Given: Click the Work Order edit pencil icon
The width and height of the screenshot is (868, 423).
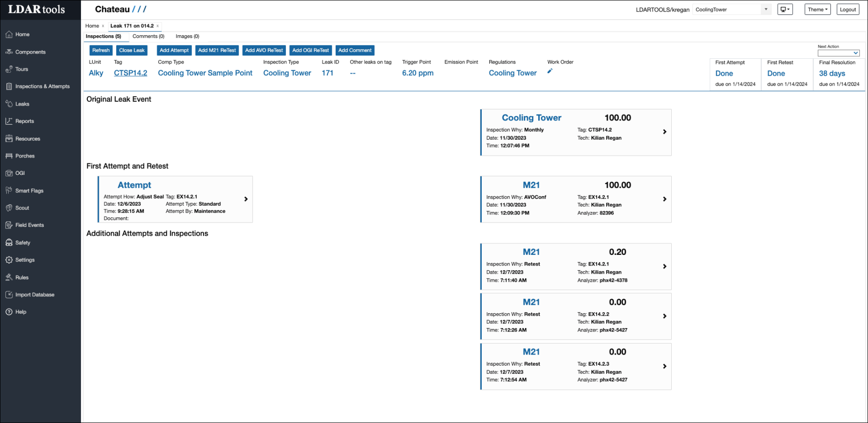Looking at the screenshot, I should pos(550,71).
